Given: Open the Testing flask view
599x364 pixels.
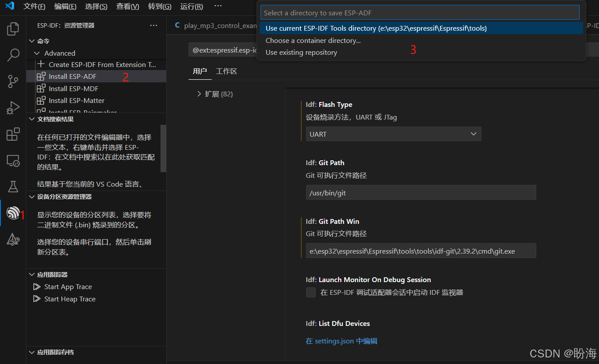Looking at the screenshot, I should [13, 187].
